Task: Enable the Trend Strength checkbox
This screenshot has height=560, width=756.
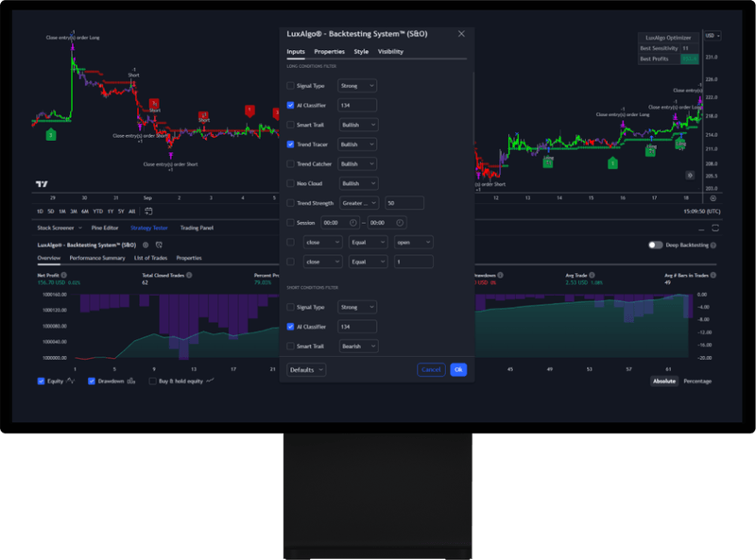Action: pos(290,203)
